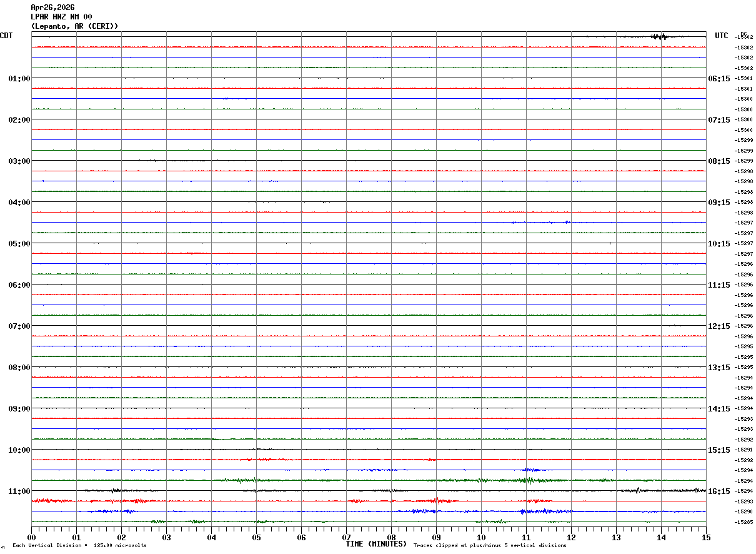Click the 11:00 CDT row label
The image size is (756, 554).
(19, 491)
